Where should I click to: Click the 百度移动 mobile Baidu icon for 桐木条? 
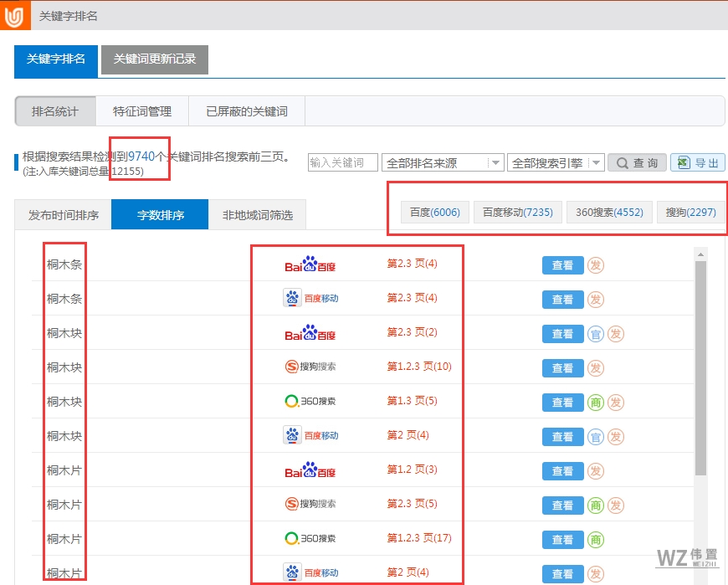point(295,297)
